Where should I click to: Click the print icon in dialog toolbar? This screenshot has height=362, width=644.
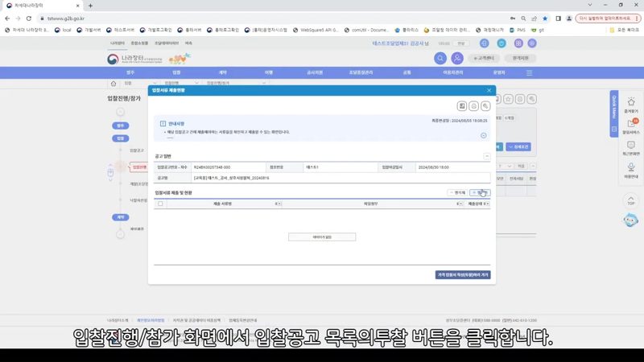point(473,106)
